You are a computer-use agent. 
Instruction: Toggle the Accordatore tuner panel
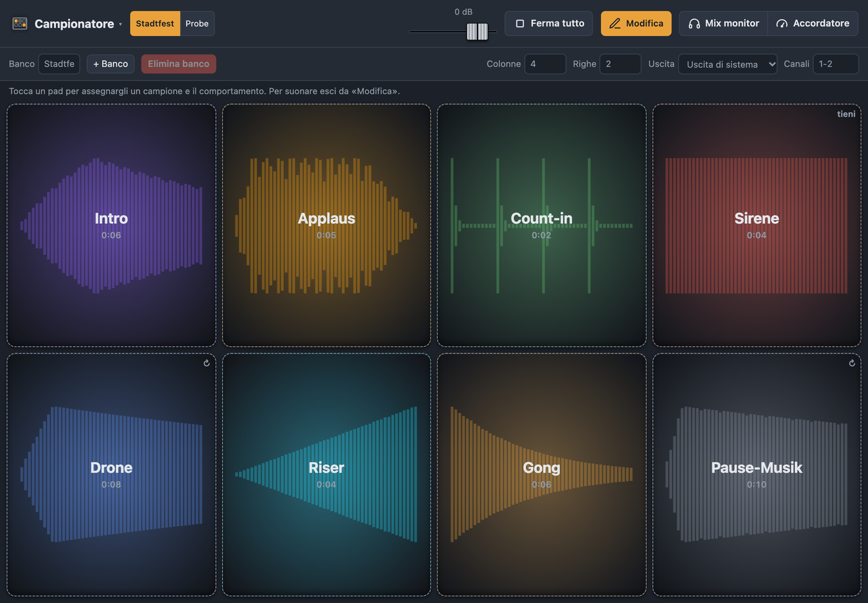(813, 24)
